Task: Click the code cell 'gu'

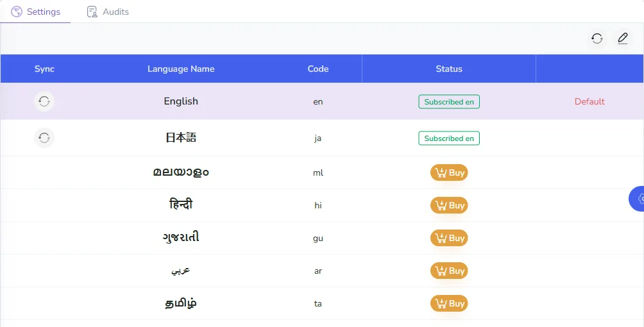Action: (x=318, y=239)
